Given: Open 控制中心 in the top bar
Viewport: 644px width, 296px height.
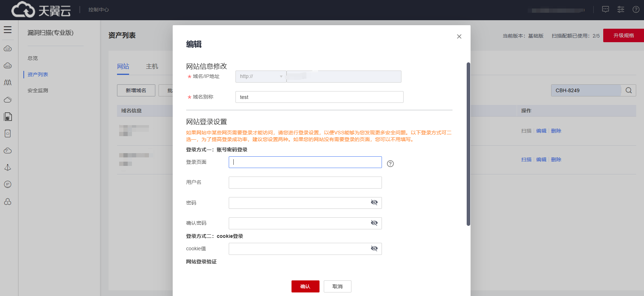Looking at the screenshot, I should [99, 10].
